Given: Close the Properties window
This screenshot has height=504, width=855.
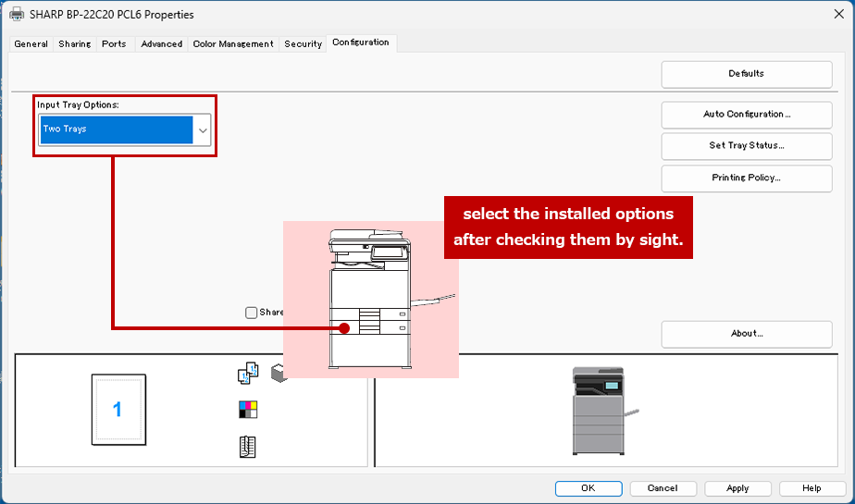Looking at the screenshot, I should (838, 14).
